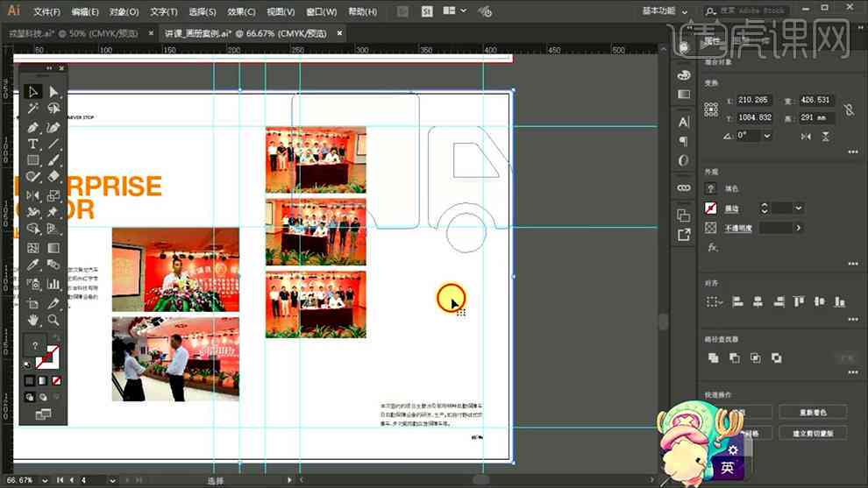Select the Paintbrush tool
Screen dimensions: 868x488
point(53,160)
